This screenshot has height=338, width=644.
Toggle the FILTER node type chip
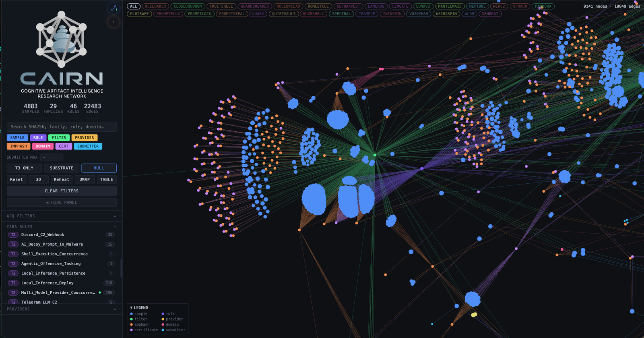point(59,138)
